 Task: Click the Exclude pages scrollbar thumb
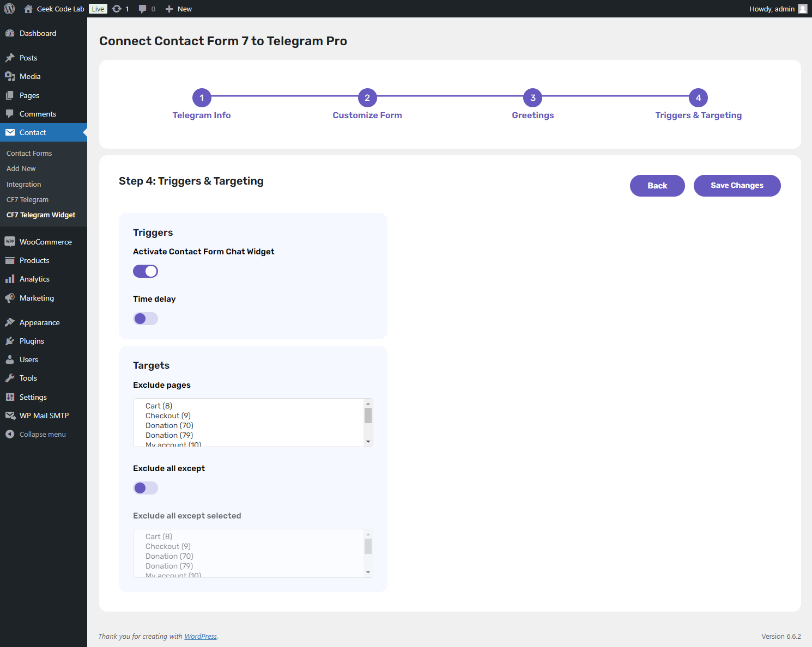(368, 416)
